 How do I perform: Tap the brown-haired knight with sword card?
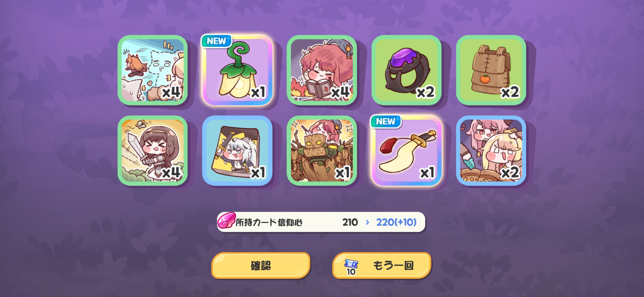152,151
